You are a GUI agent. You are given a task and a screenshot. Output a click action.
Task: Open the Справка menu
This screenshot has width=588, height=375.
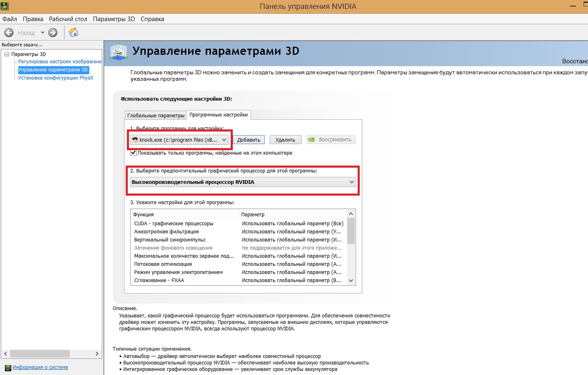[x=152, y=19]
